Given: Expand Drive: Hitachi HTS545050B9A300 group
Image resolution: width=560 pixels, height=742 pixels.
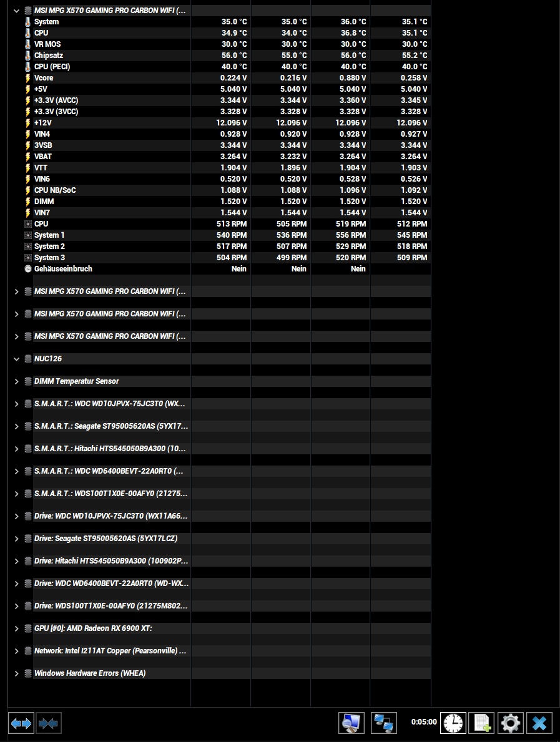Looking at the screenshot, I should point(17,561).
